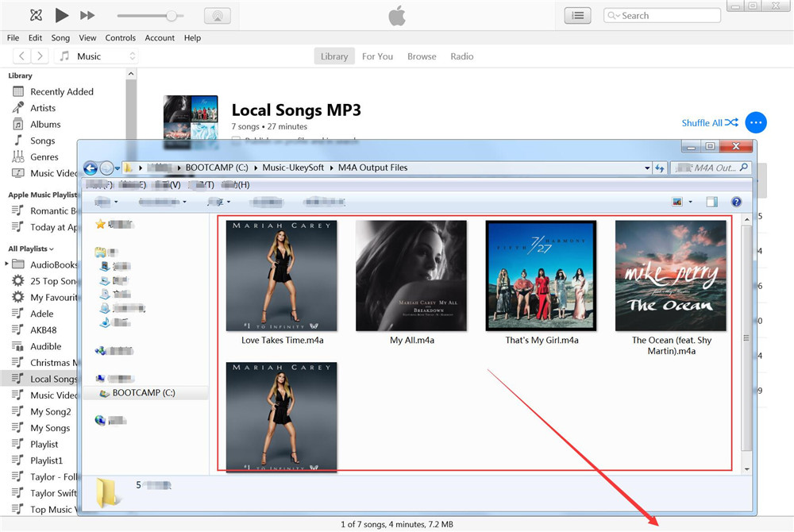The image size is (794, 532).
Task: Open the AirPlay output button
Action: (218, 16)
